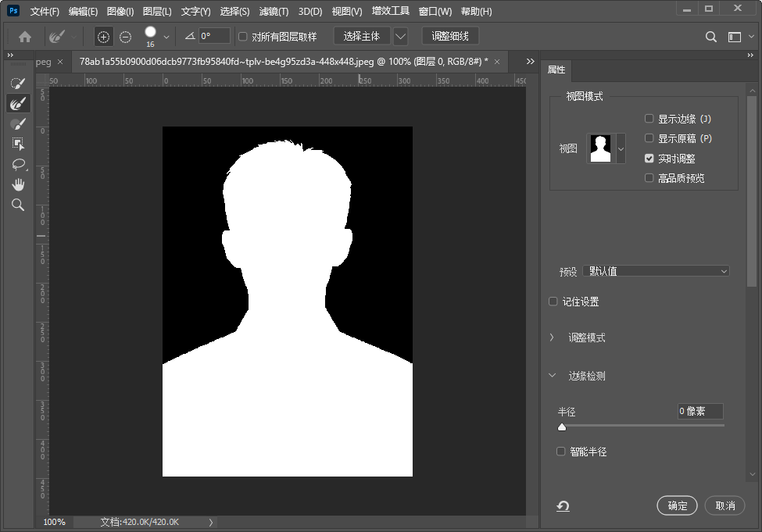Open the 选择(S) menu
Image resolution: width=762 pixels, height=532 pixels.
click(x=234, y=11)
